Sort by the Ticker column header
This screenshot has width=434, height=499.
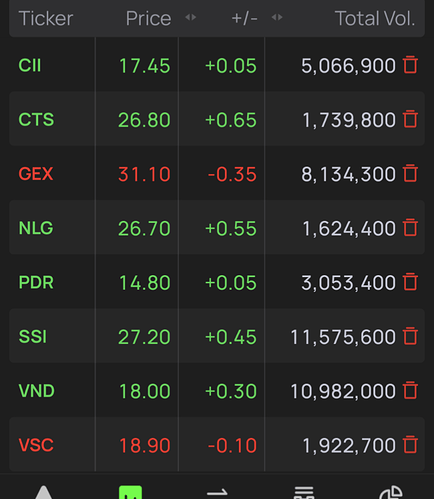46,18
